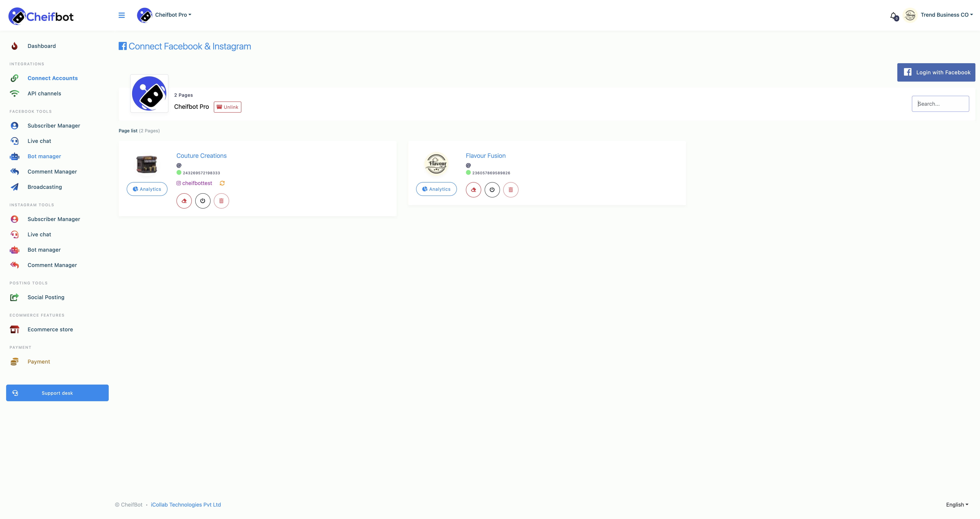The width and height of the screenshot is (980, 519).
Task: Select Comment Manager in Instagram Tools
Action: (52, 265)
